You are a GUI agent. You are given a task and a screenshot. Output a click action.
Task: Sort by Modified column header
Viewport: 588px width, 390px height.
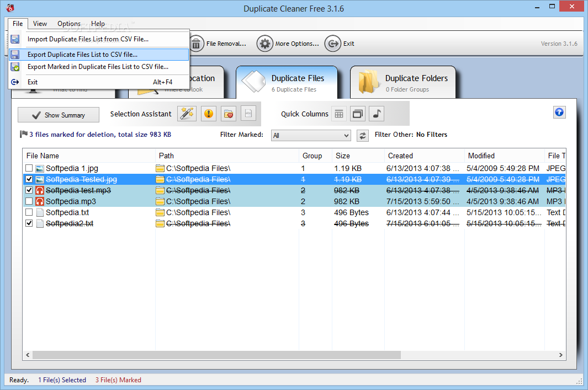pos(505,156)
